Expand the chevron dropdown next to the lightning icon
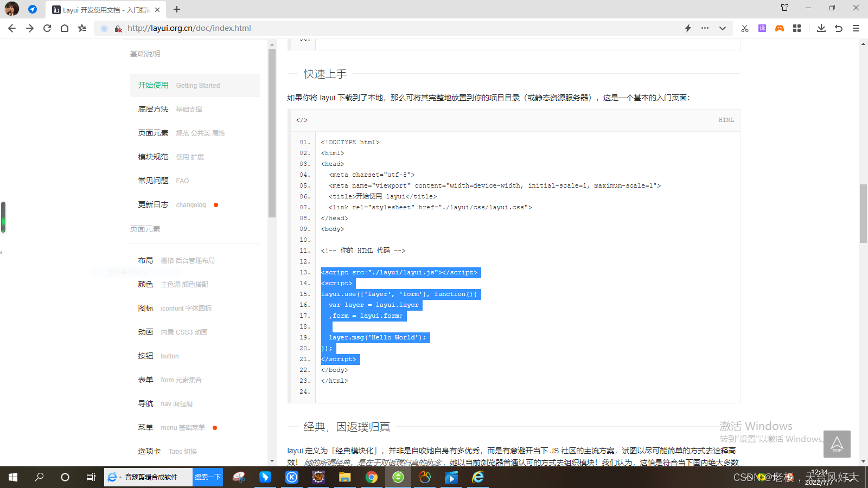 coord(722,28)
